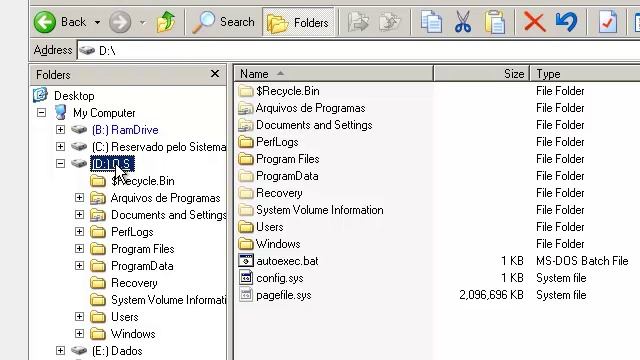Expand PerfLogs in the tree
Screen dimensions: 640x360
tap(80, 232)
